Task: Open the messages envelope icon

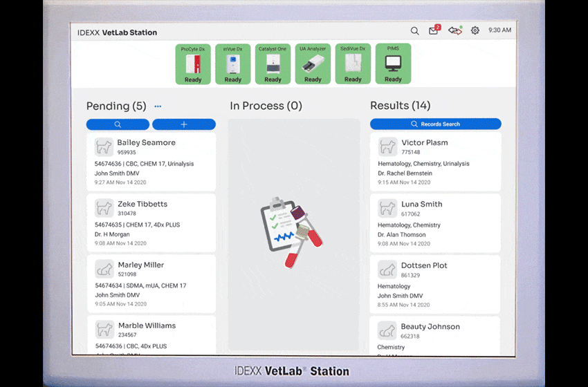Action: [x=434, y=30]
